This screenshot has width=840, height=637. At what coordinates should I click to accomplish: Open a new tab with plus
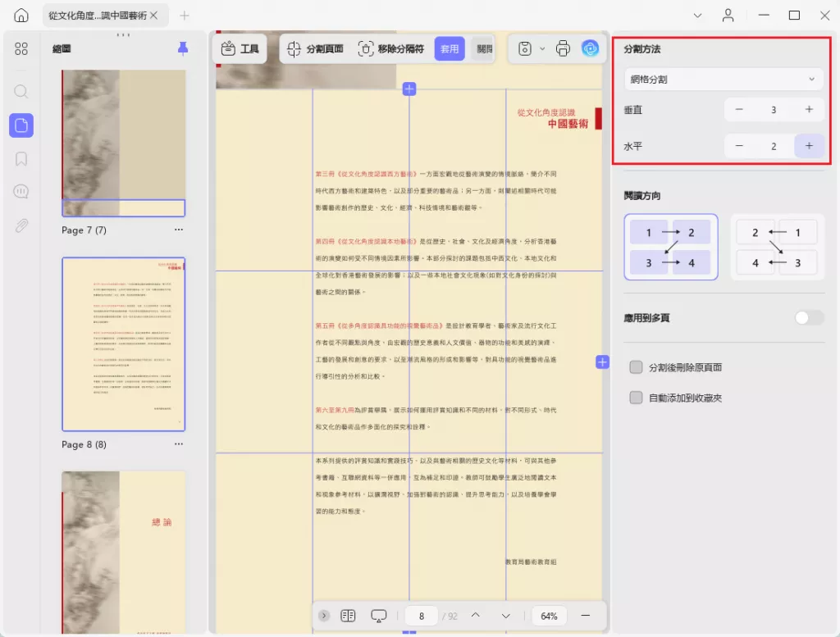[x=185, y=16]
